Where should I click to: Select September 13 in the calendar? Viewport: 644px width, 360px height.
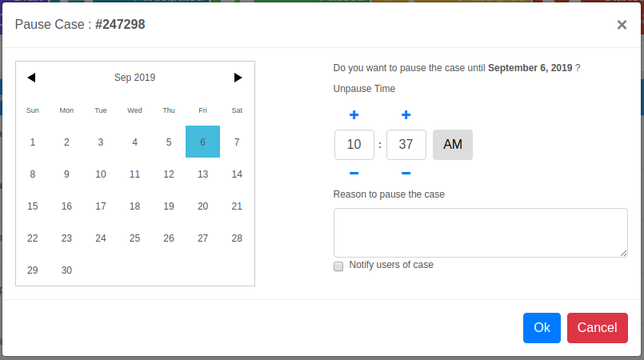point(203,174)
